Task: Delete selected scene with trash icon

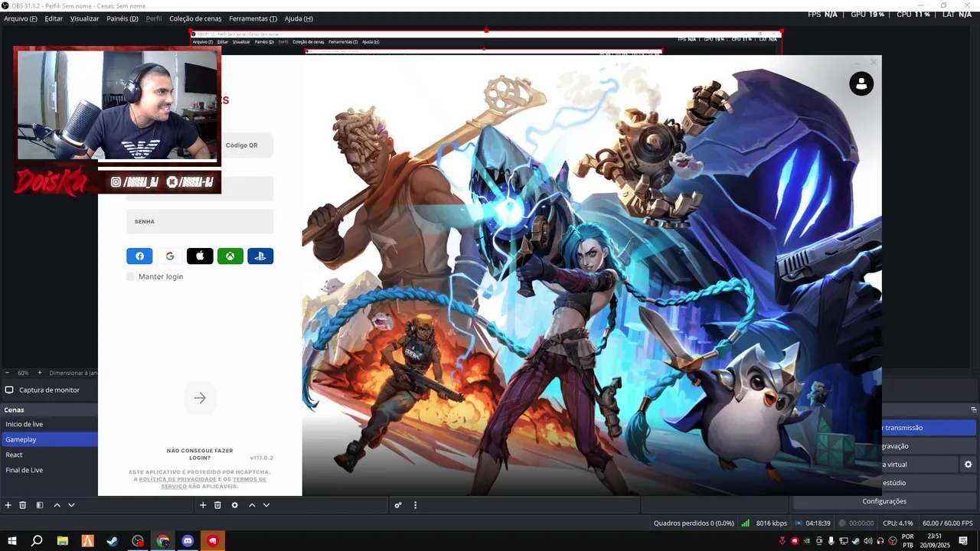Action: click(23, 505)
